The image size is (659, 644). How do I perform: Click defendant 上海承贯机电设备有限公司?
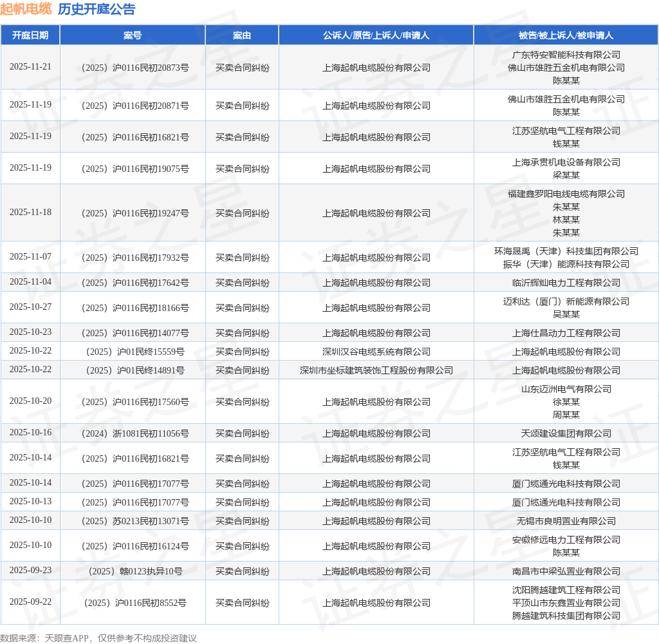pos(566,162)
